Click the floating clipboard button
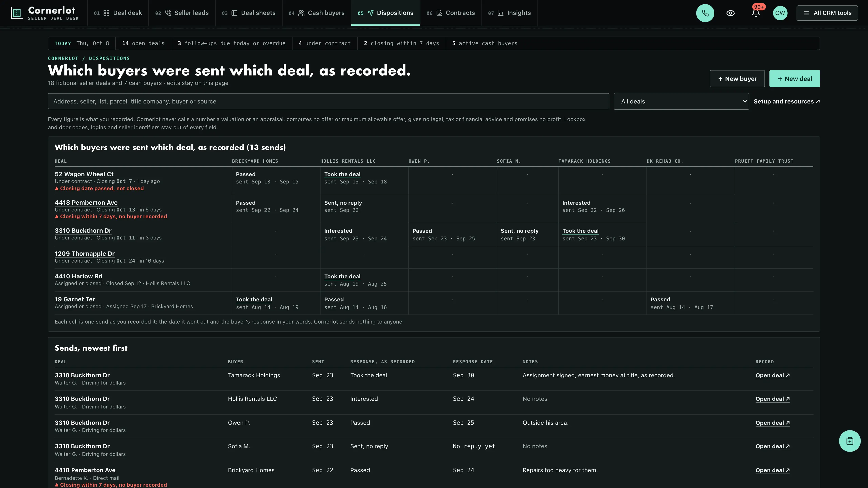 point(849,441)
